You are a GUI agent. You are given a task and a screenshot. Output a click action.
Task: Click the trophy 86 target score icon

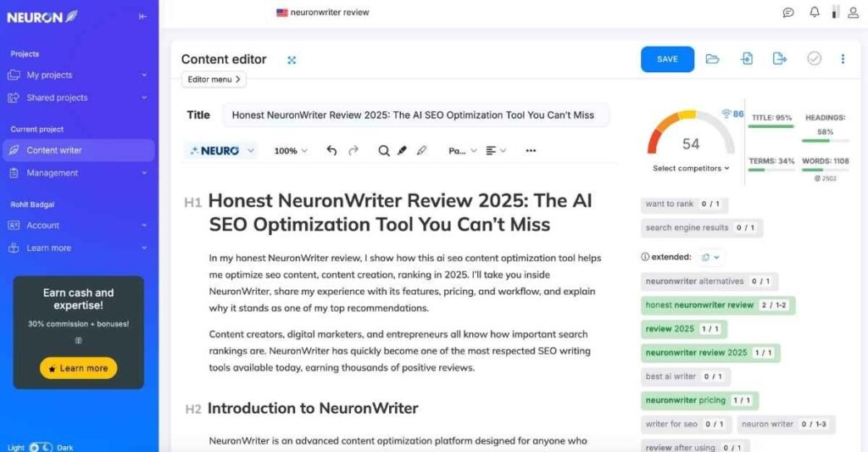point(732,114)
